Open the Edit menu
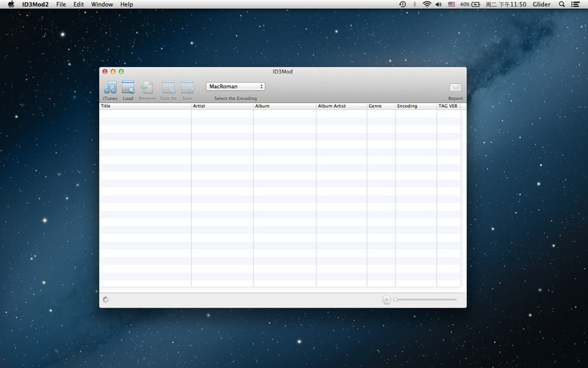This screenshot has height=368, width=588. (79, 4)
